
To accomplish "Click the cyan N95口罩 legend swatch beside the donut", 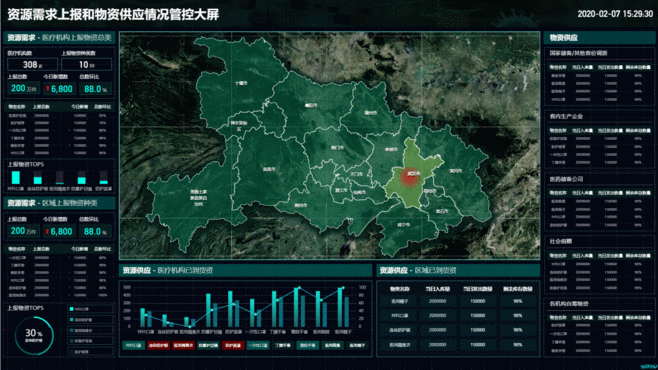I will tap(71, 309).
